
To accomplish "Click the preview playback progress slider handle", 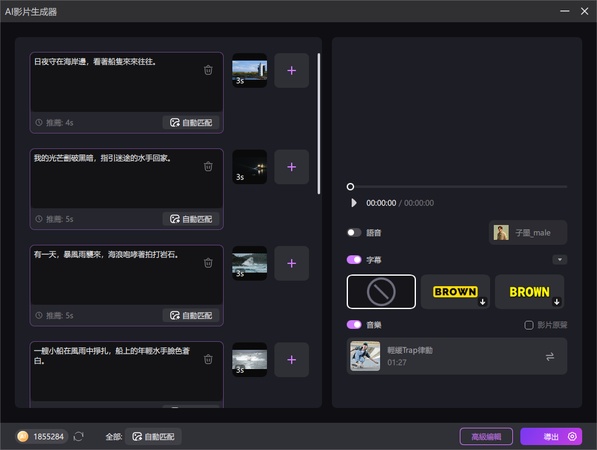I will click(x=350, y=187).
